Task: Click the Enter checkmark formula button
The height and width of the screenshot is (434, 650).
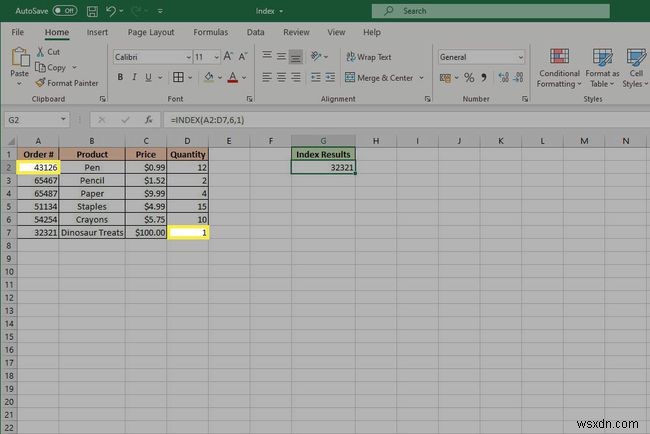Action: (125, 120)
